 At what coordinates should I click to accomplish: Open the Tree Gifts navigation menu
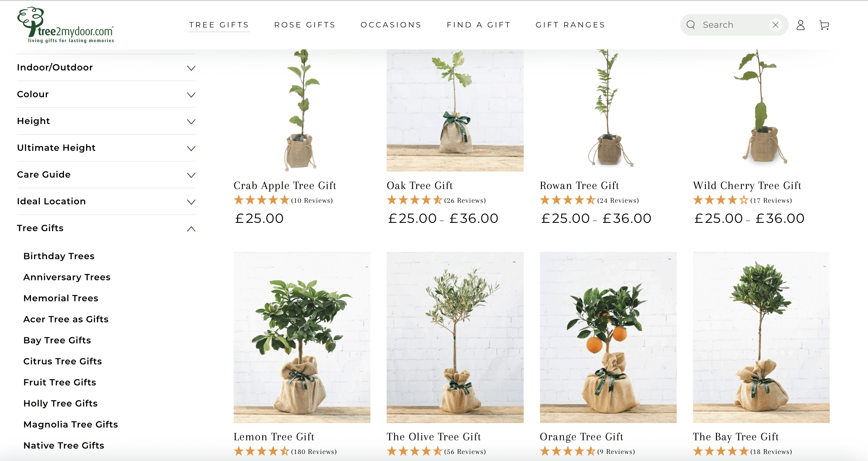point(219,25)
